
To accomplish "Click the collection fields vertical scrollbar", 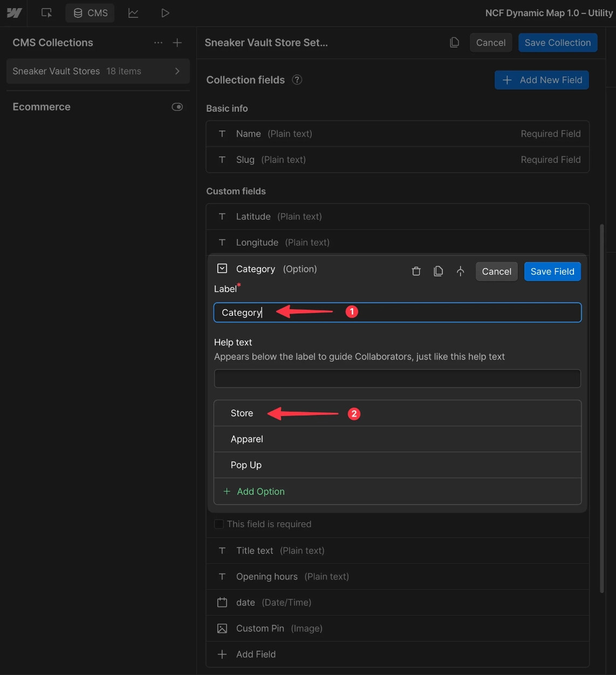I will point(602,409).
